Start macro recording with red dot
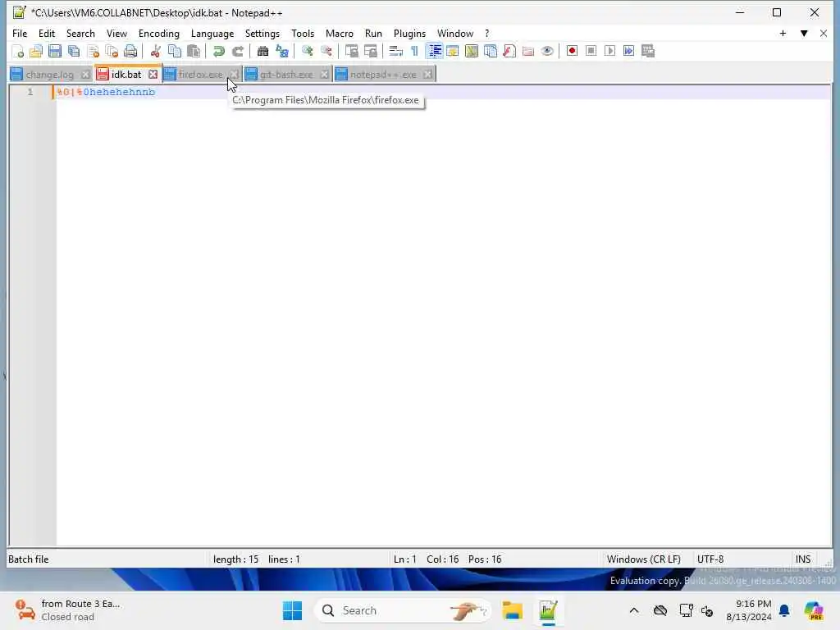Viewport: 840px width, 630px height. tap(572, 51)
